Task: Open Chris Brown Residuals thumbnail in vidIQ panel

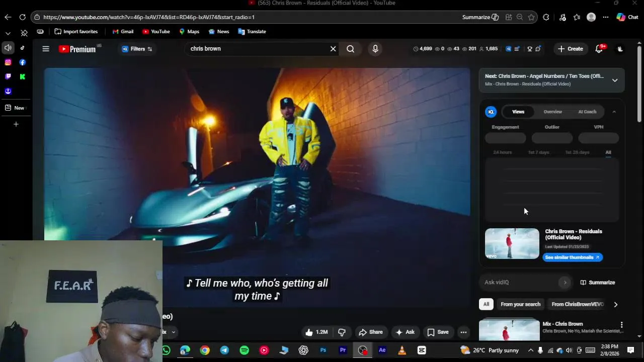Action: click(512, 244)
